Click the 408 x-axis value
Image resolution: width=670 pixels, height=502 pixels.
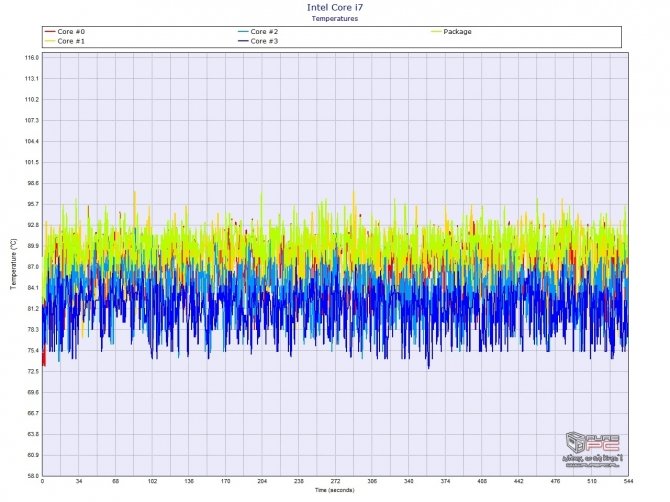click(482, 481)
